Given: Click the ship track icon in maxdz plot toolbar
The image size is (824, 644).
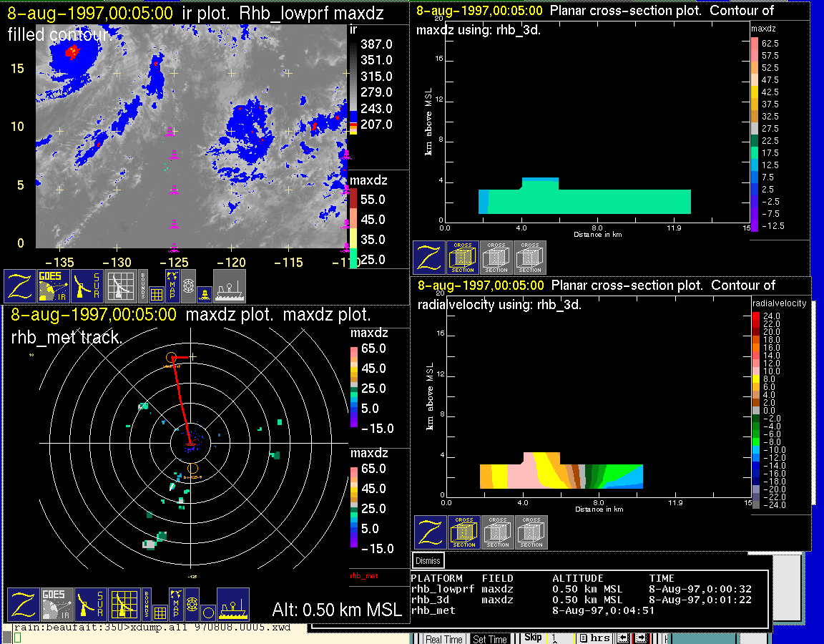Looking at the screenshot, I should (232, 605).
